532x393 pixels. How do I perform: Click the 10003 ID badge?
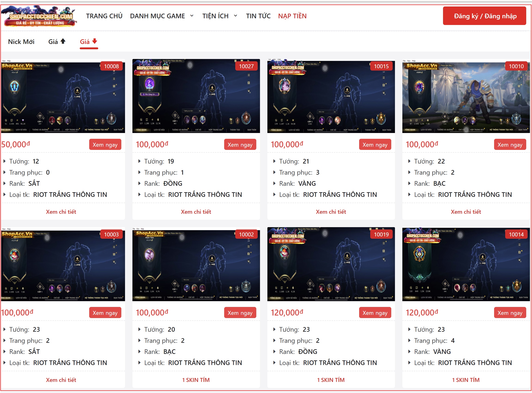(x=111, y=234)
